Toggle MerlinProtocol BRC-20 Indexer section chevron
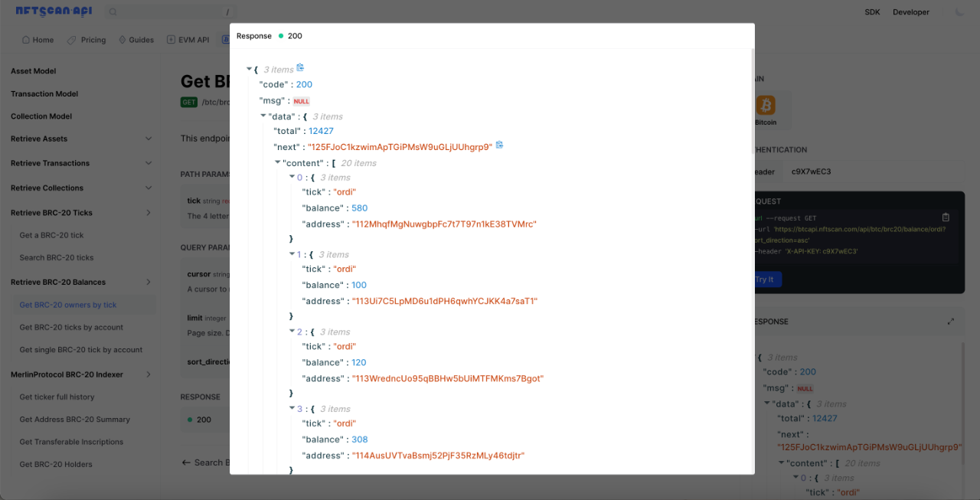Image resolution: width=980 pixels, height=500 pixels. pyautogui.click(x=149, y=374)
